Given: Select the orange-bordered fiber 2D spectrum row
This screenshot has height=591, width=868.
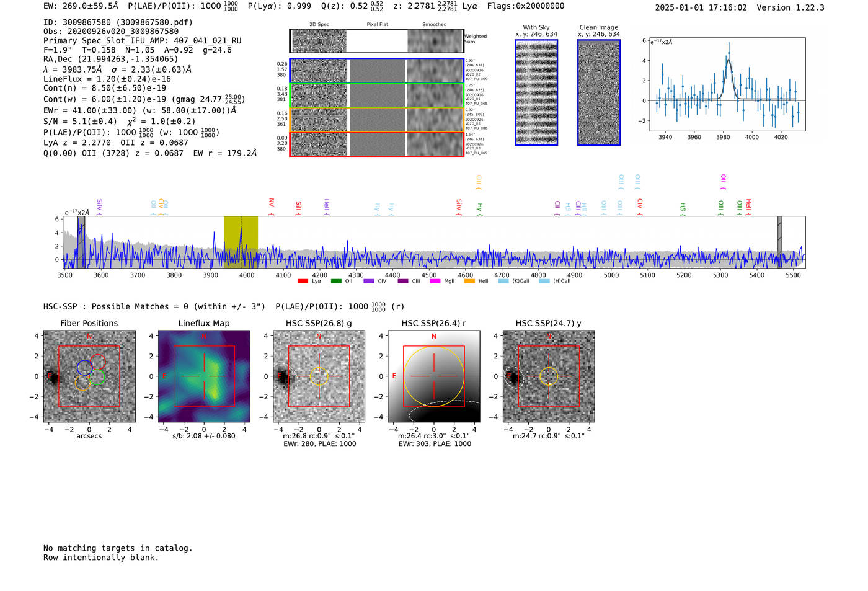Looking at the screenshot, I should pos(376,120).
